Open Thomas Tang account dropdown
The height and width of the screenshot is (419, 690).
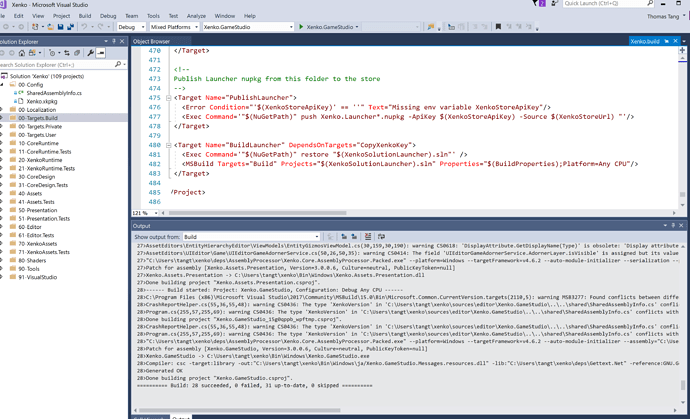pyautogui.click(x=666, y=16)
